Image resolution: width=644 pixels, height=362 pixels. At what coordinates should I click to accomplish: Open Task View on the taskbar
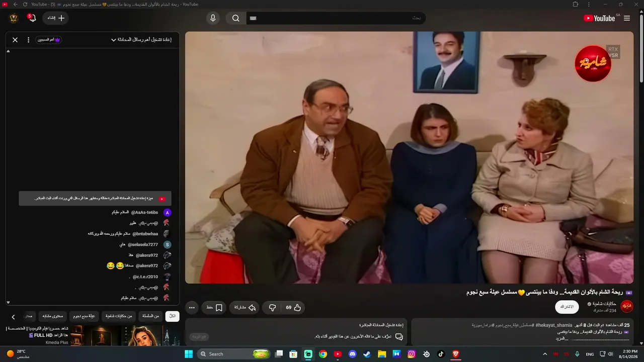(x=279, y=354)
